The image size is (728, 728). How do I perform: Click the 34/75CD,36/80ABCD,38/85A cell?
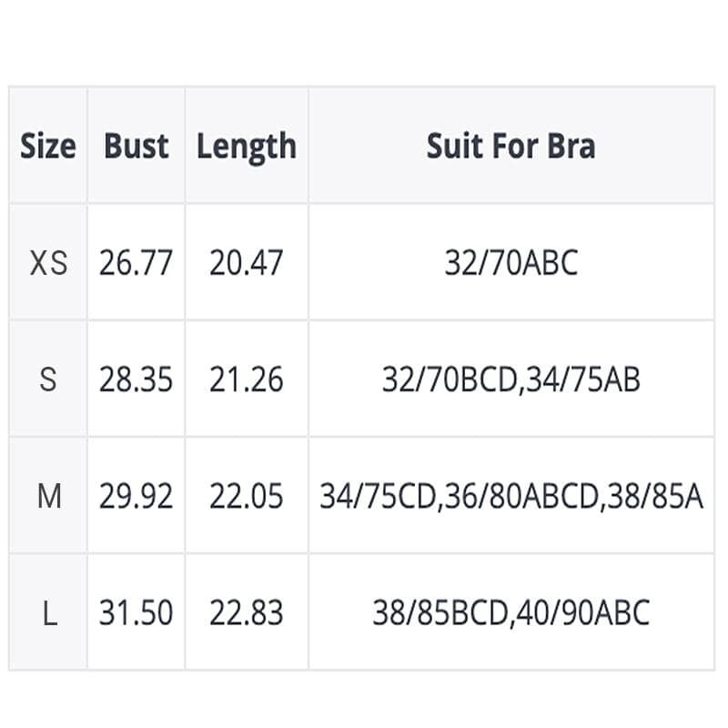(x=511, y=495)
